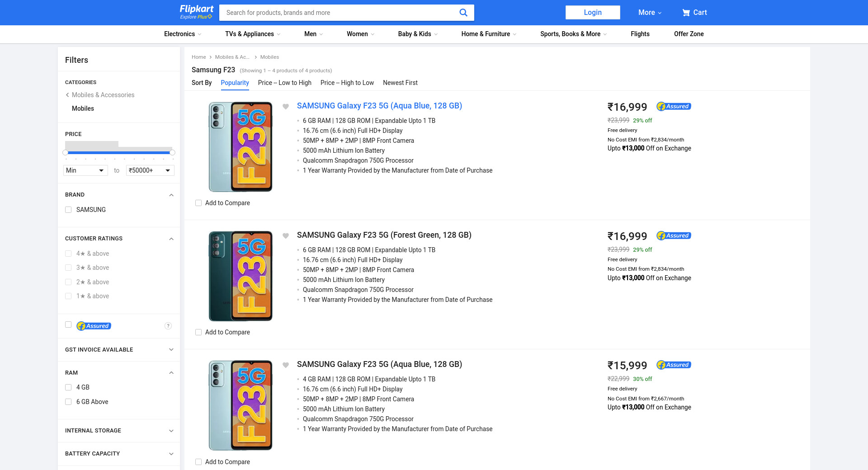
Task: Click the Assured filter help question icon
Action: [x=168, y=326]
